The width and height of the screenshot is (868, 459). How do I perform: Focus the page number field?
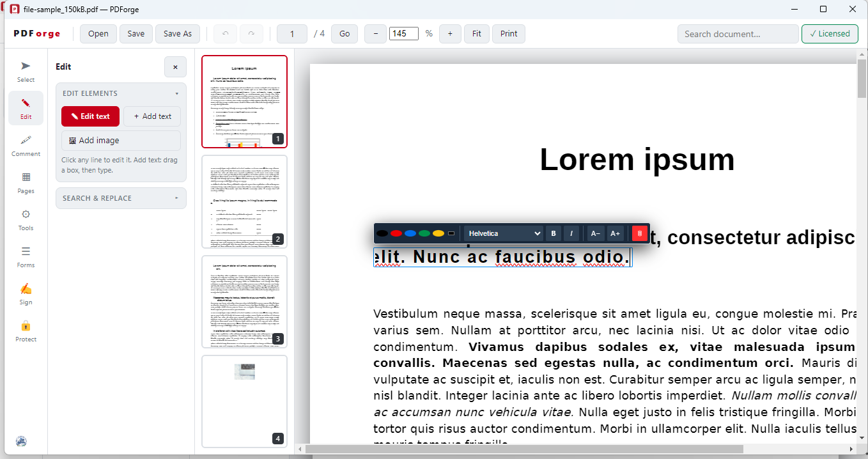[x=293, y=34]
